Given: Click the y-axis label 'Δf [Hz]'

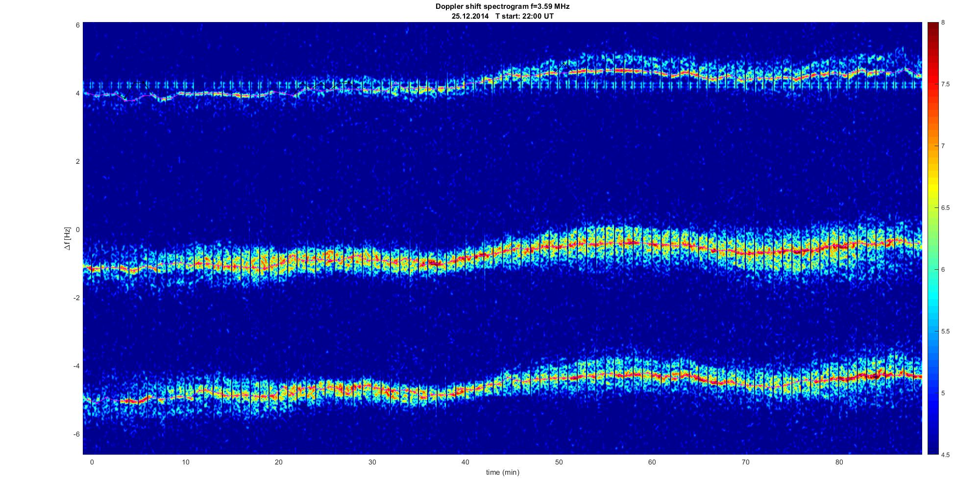Looking at the screenshot, I should [68, 238].
